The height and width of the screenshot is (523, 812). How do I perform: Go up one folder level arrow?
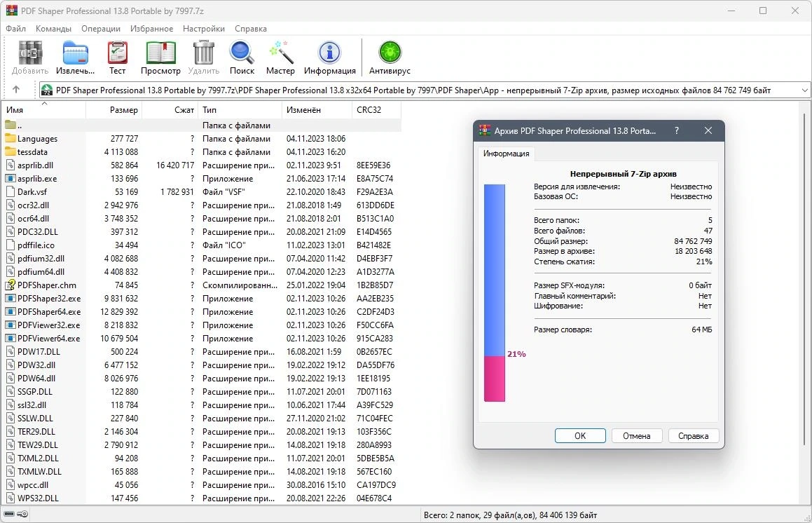point(16,90)
